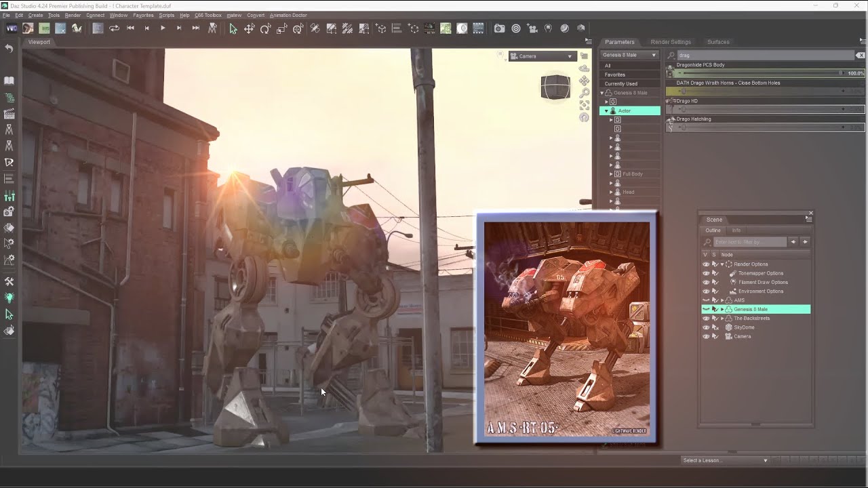
Task: Click the light bulb side panel icon
Action: pos(9,298)
